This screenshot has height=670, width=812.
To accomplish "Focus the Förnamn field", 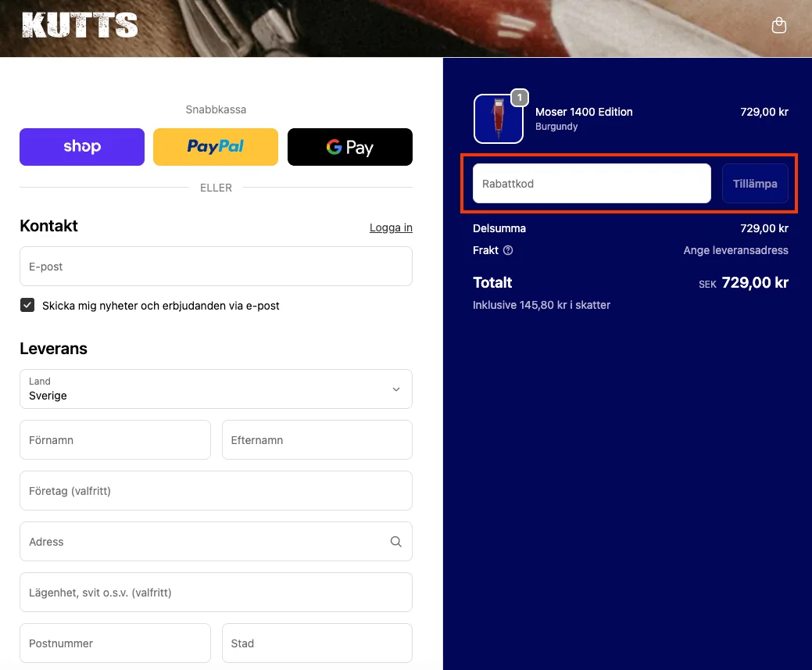I will coord(115,440).
